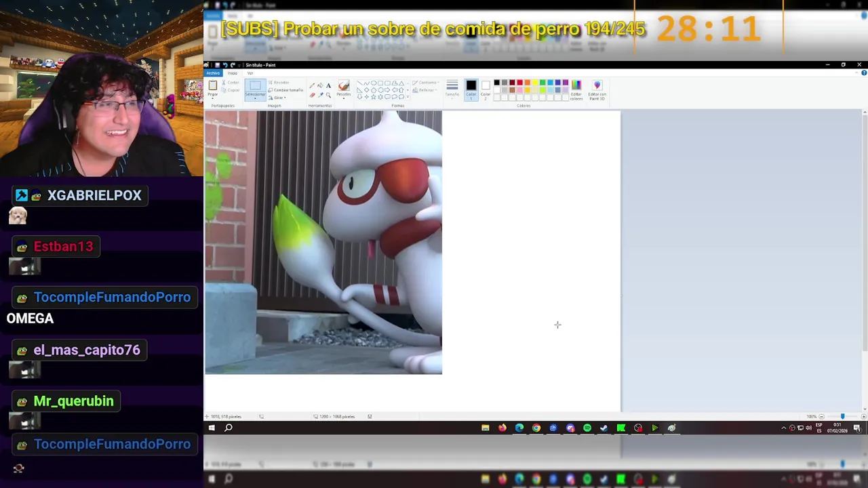Click the Save icon in title bar

click(x=217, y=64)
